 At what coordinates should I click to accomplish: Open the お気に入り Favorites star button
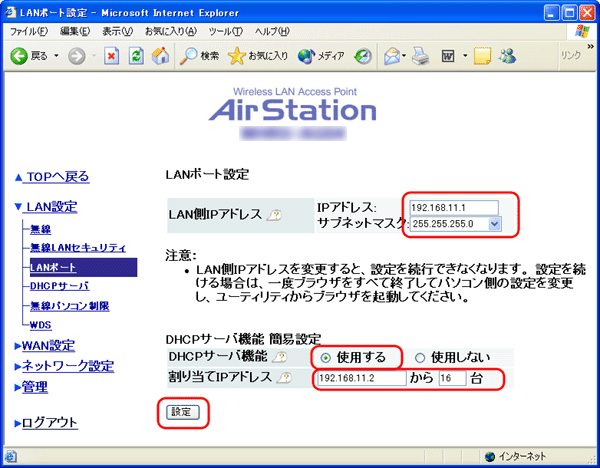258,56
